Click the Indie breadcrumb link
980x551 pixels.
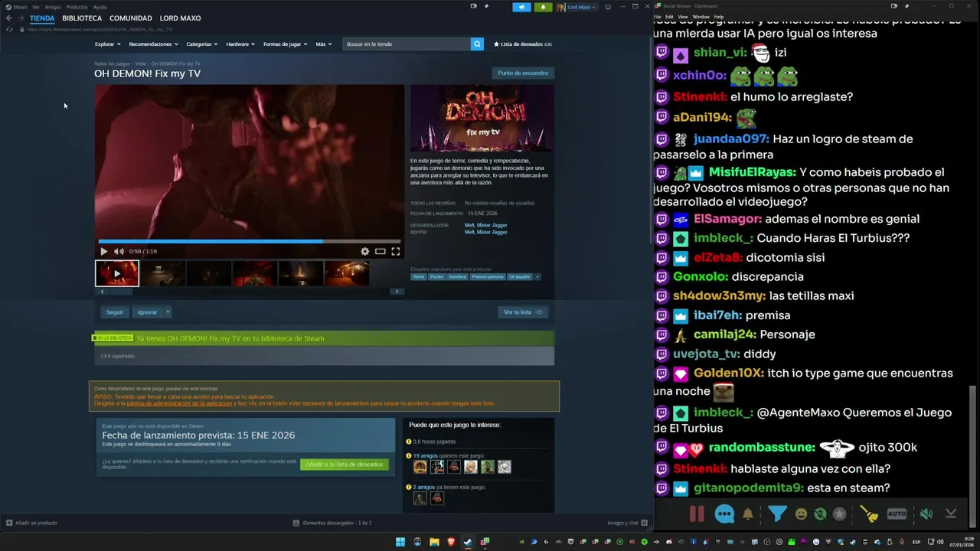(x=140, y=64)
